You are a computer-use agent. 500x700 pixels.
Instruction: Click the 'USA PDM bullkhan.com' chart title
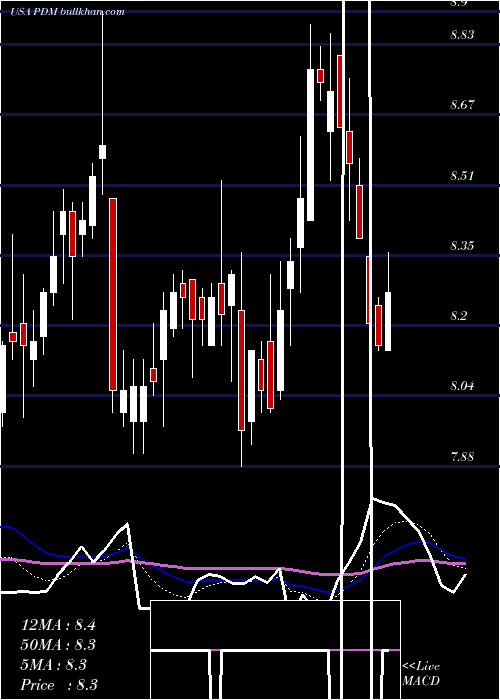point(67,12)
